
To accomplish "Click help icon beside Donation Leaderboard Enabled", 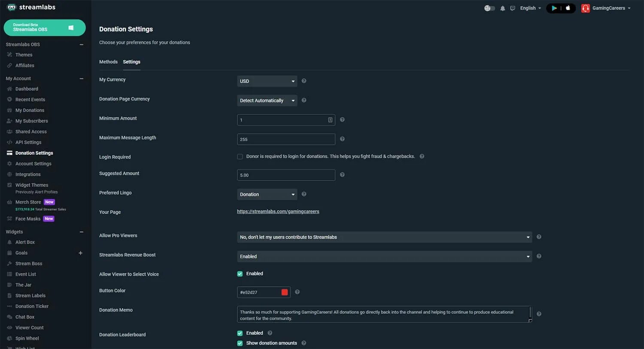I will coord(270,333).
